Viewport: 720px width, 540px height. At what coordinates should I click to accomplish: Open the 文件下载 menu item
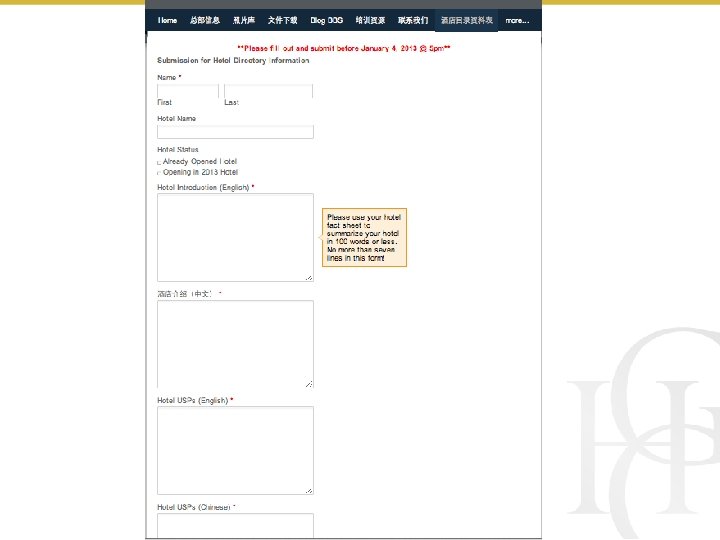(282, 20)
